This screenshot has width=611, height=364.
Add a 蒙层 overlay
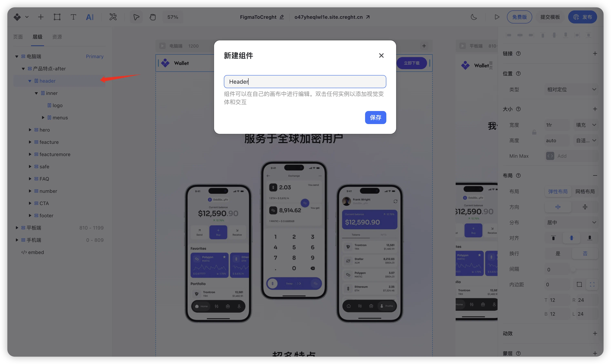pos(595,353)
